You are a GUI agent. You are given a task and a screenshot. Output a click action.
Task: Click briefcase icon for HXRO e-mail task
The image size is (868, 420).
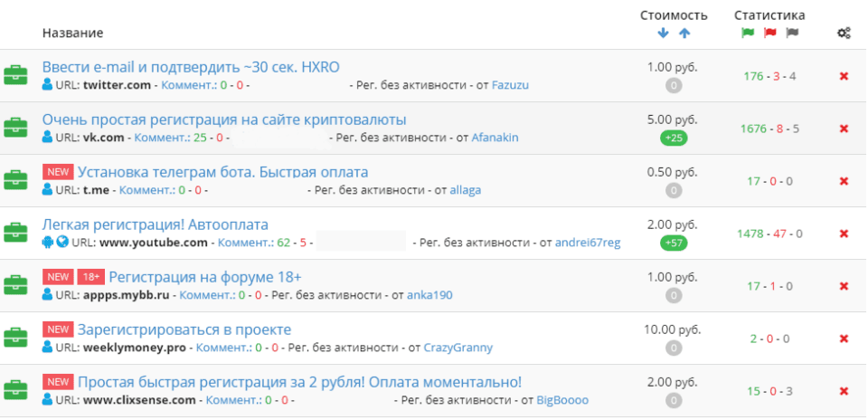(15, 75)
